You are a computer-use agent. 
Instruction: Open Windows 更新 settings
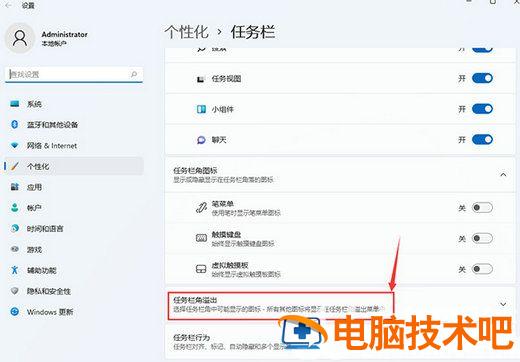[74, 312]
